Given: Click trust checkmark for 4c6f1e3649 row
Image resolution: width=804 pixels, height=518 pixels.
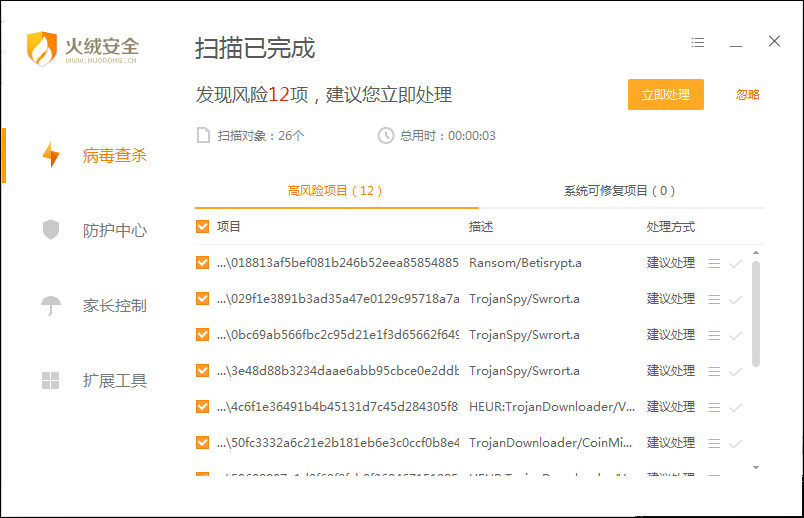Looking at the screenshot, I should click(735, 407).
